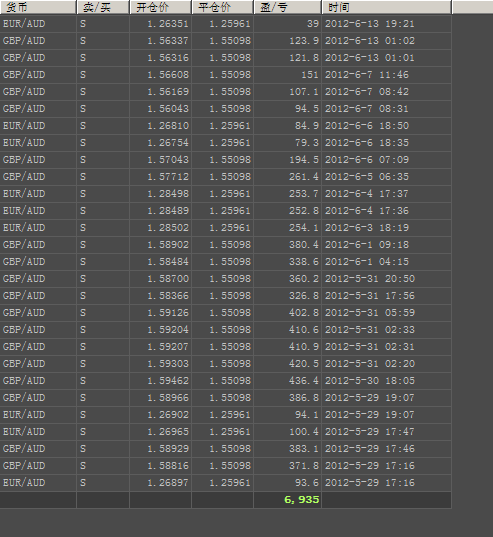The height and width of the screenshot is (537, 493).
Task: Click open price 1.58902
Action: coord(168,245)
